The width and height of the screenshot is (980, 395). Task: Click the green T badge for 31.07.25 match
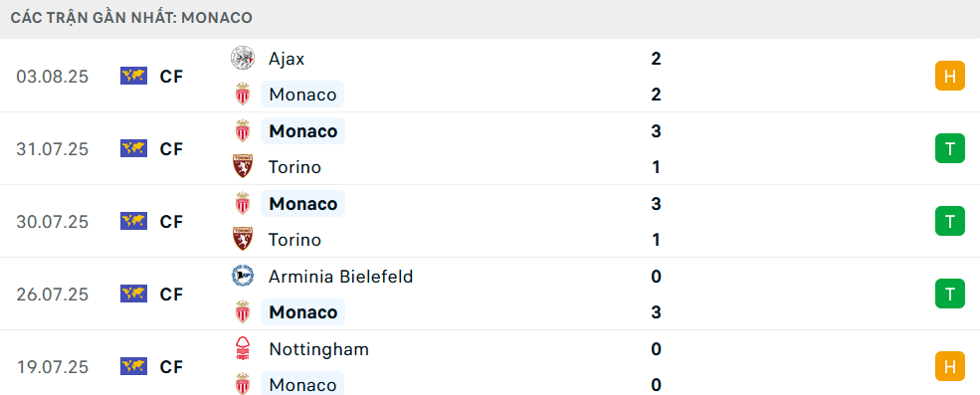[950, 149]
